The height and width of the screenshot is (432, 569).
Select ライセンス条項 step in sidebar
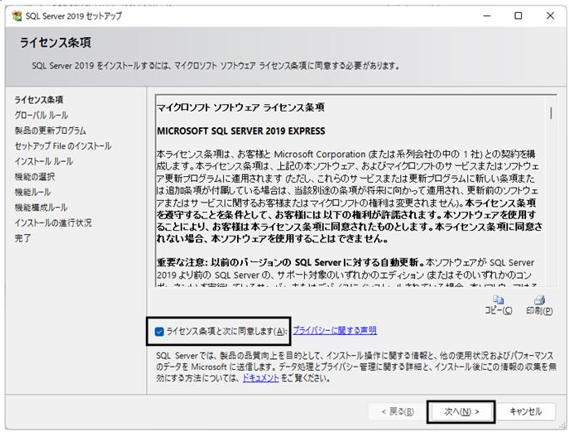(x=39, y=100)
